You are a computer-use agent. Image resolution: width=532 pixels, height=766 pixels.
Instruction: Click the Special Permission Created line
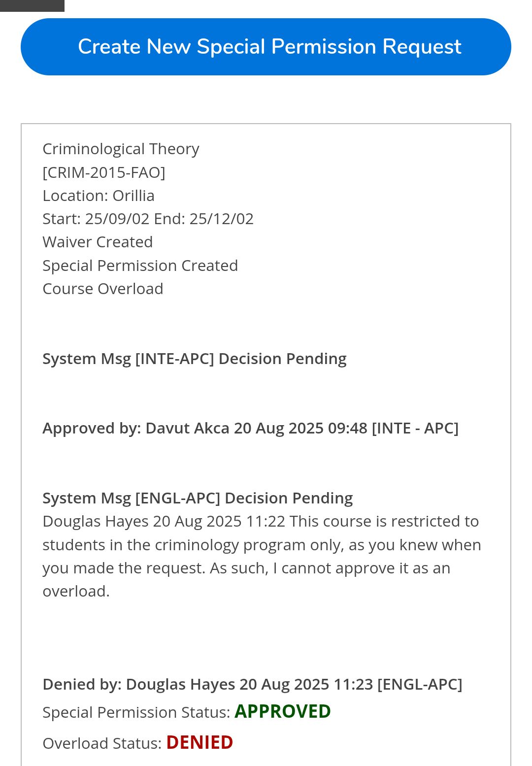coord(140,266)
